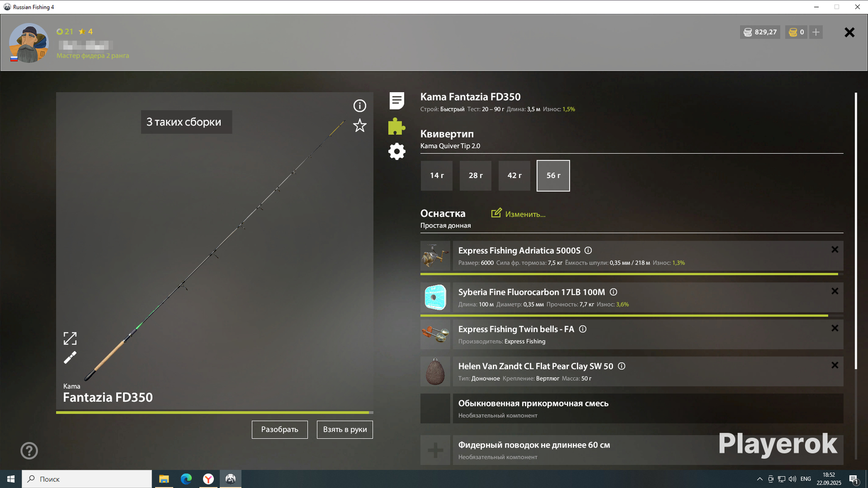This screenshot has width=868, height=488.
Task: Open the player avatar profile
Action: pos(29,43)
